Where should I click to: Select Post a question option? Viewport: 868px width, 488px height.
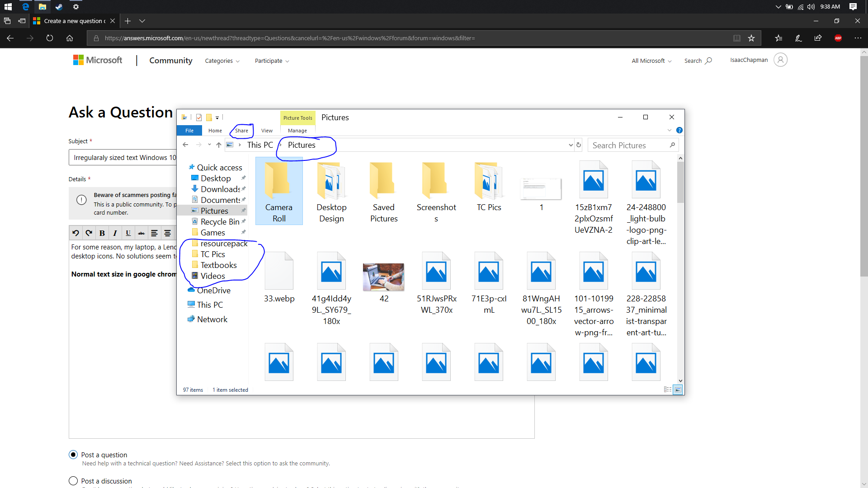click(x=73, y=455)
